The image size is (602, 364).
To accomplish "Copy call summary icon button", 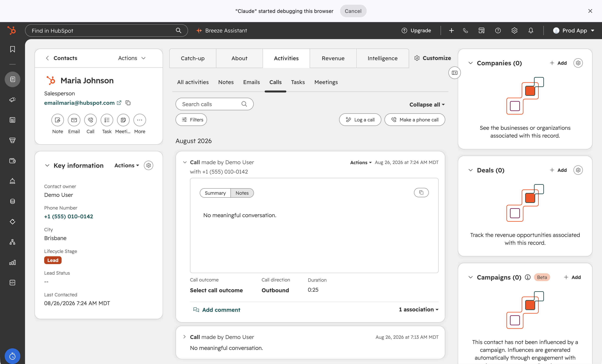I will coord(421,193).
